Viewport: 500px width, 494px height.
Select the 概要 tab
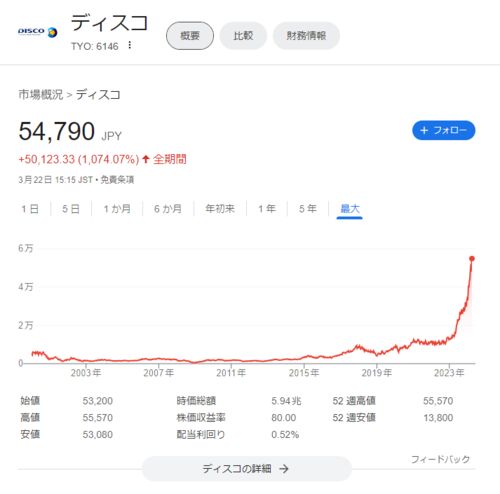tap(190, 36)
